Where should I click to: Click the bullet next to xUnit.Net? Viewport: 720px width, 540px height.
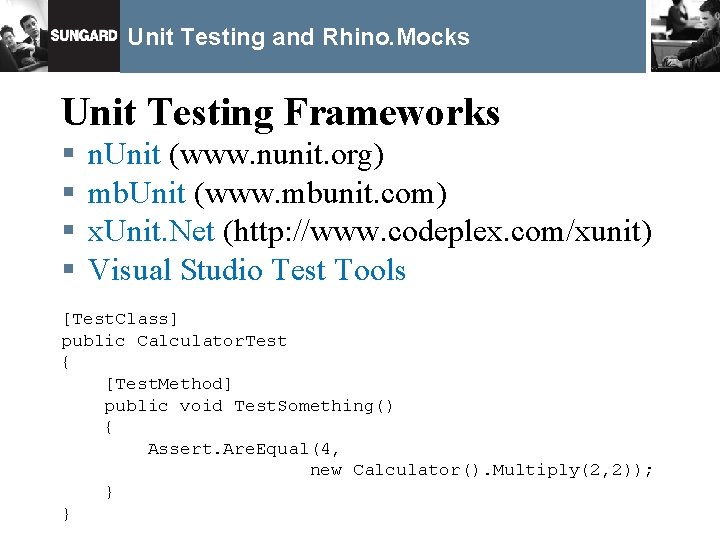click(x=69, y=230)
